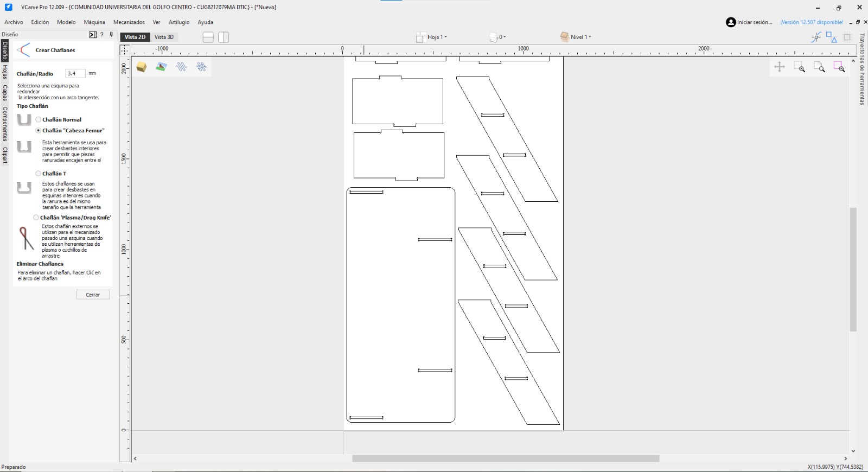This screenshot has width=868, height=472.
Task: Click the ruler origin corner icon
Action: 125,50
